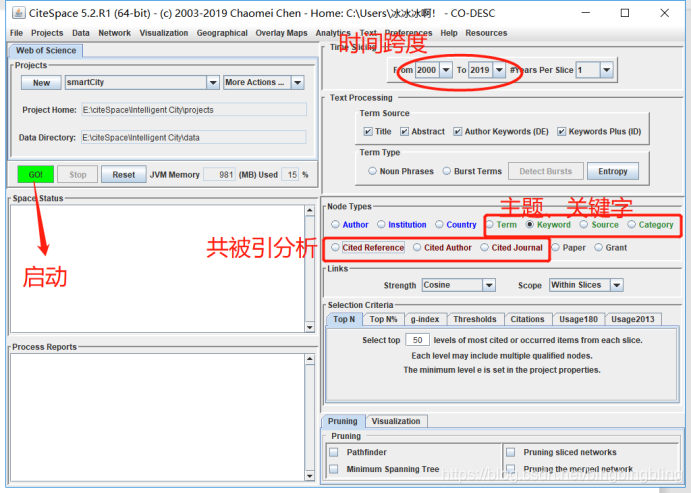
Task: Open the Strength Cosine dropdown
Action: [x=489, y=285]
